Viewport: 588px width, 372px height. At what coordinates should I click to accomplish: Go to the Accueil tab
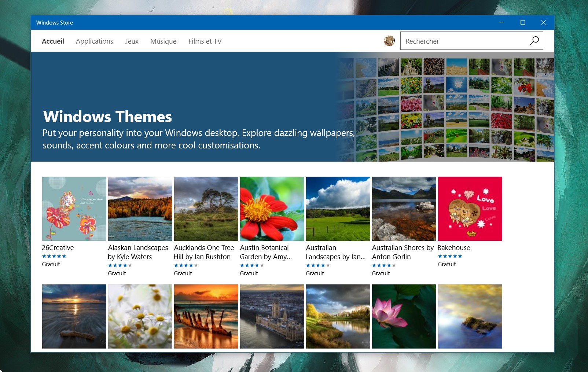53,41
